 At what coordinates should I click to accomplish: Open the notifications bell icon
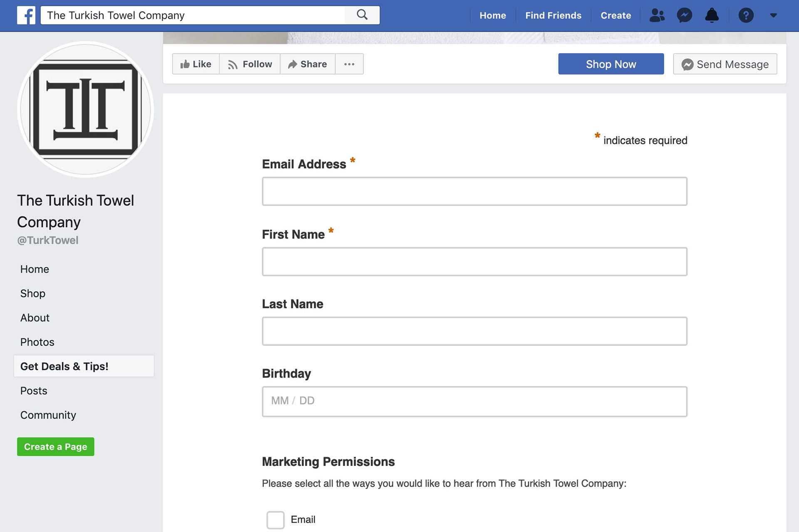[712, 15]
